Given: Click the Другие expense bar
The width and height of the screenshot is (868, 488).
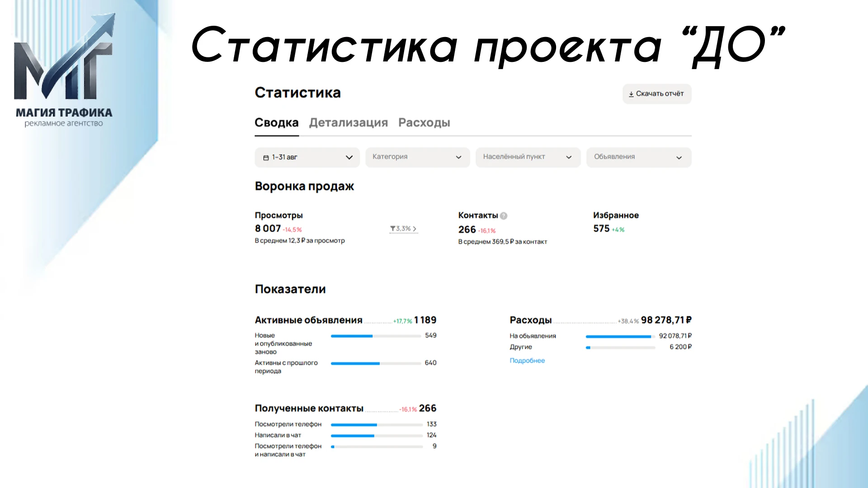Looking at the screenshot, I should coord(620,347).
